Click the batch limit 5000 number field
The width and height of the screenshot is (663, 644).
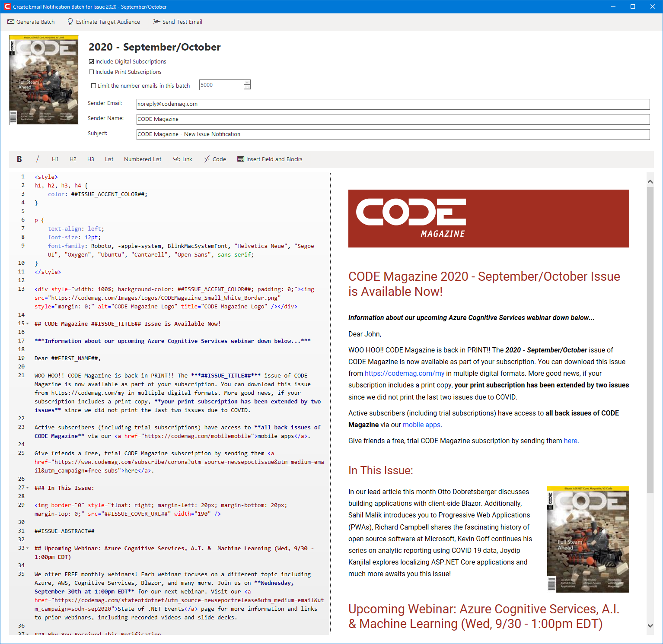tap(221, 85)
